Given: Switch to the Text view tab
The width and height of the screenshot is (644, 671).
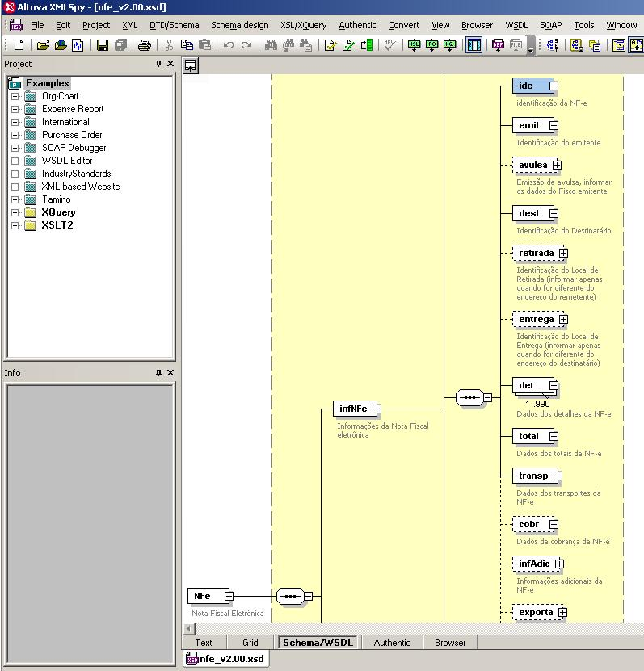Looking at the screenshot, I should 204,643.
